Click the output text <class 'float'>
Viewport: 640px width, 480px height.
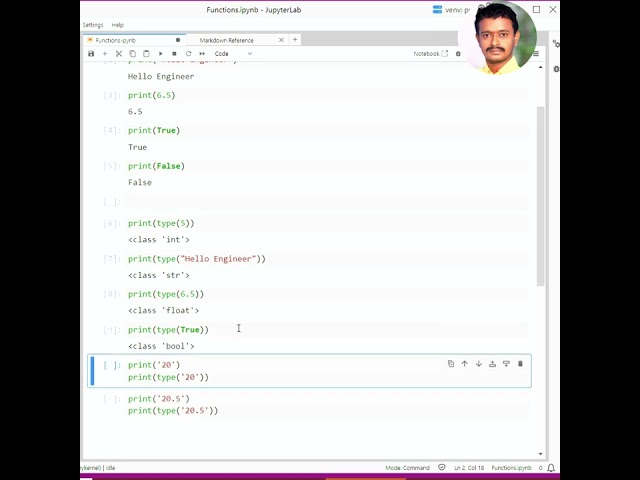(x=163, y=311)
